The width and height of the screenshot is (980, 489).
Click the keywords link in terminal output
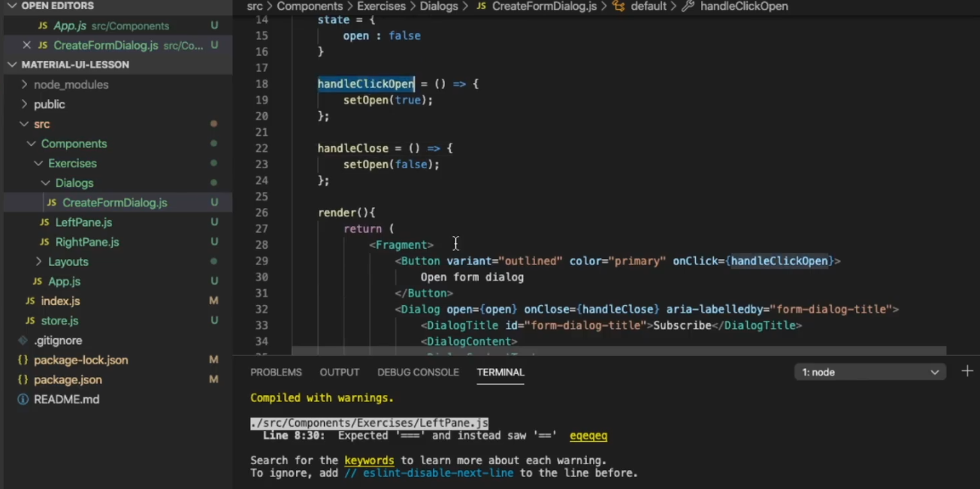[x=369, y=460]
